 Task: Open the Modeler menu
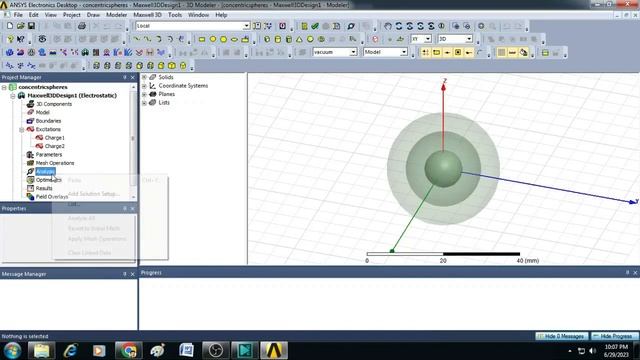[116, 15]
